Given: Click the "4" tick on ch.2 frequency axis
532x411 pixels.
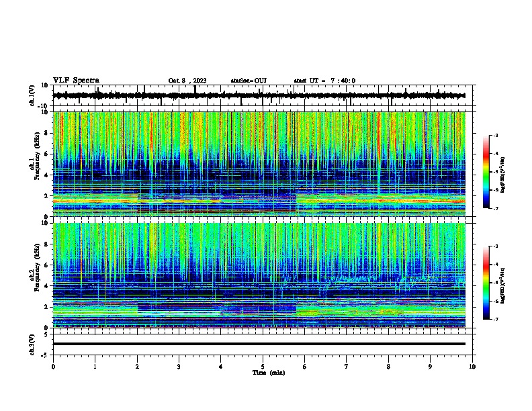Looking at the screenshot, I should pos(46,286).
